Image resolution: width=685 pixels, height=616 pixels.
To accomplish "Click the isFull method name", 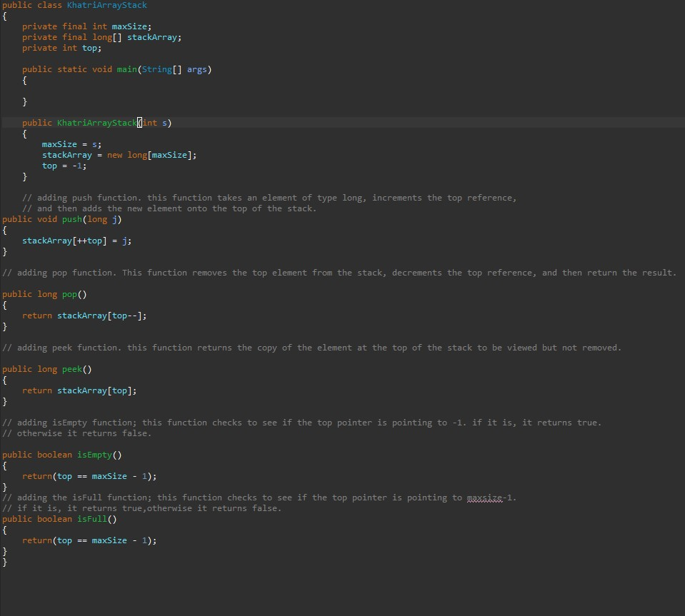I will tap(91, 518).
